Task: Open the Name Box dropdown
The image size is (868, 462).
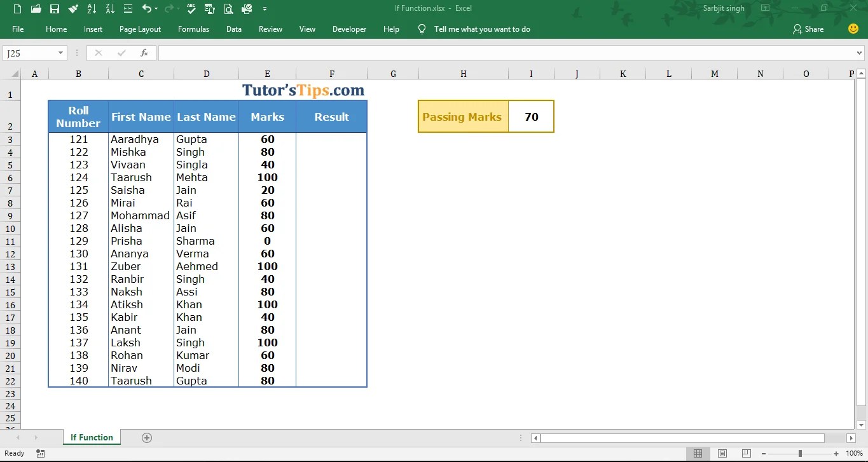Action: [61, 53]
